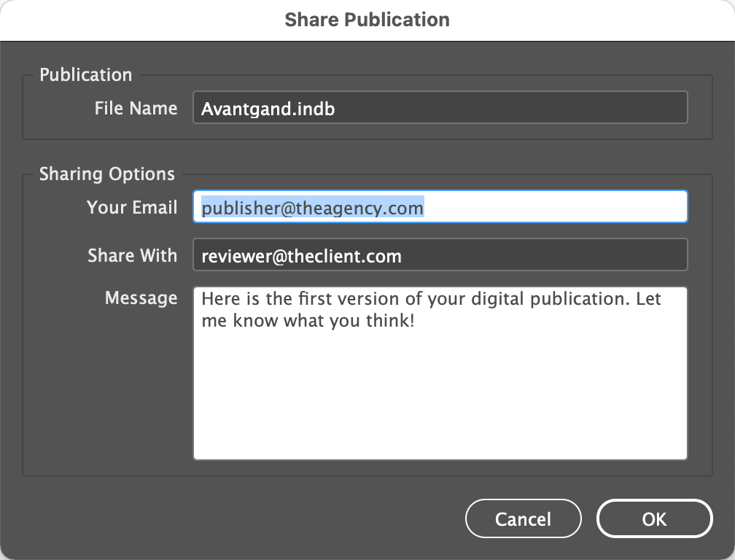The image size is (735, 560).
Task: Focus the File Name input field
Action: coord(440,107)
